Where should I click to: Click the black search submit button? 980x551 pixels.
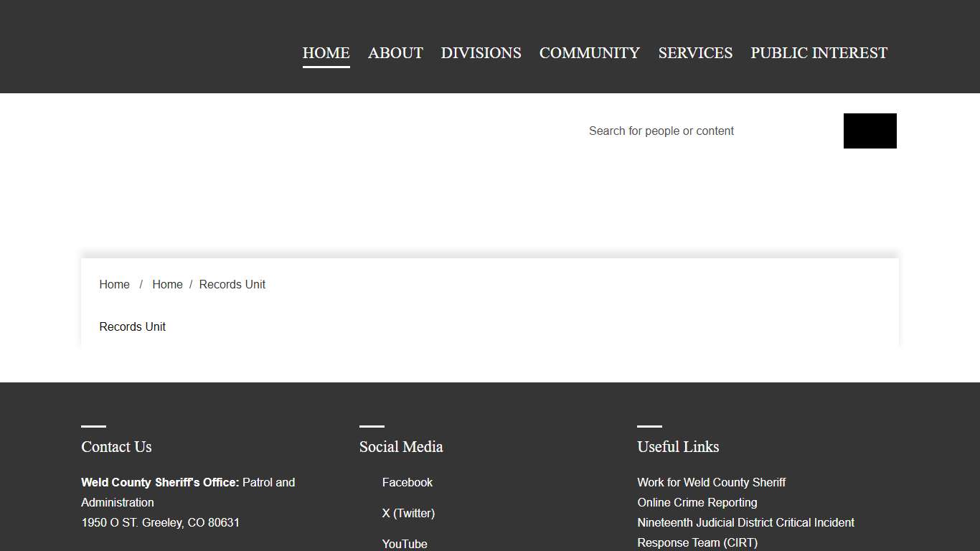coord(870,131)
